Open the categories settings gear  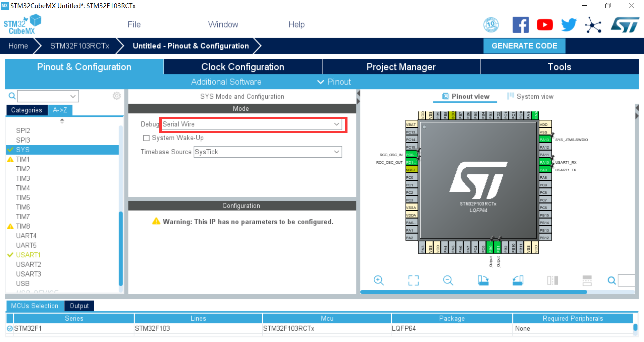(x=116, y=96)
